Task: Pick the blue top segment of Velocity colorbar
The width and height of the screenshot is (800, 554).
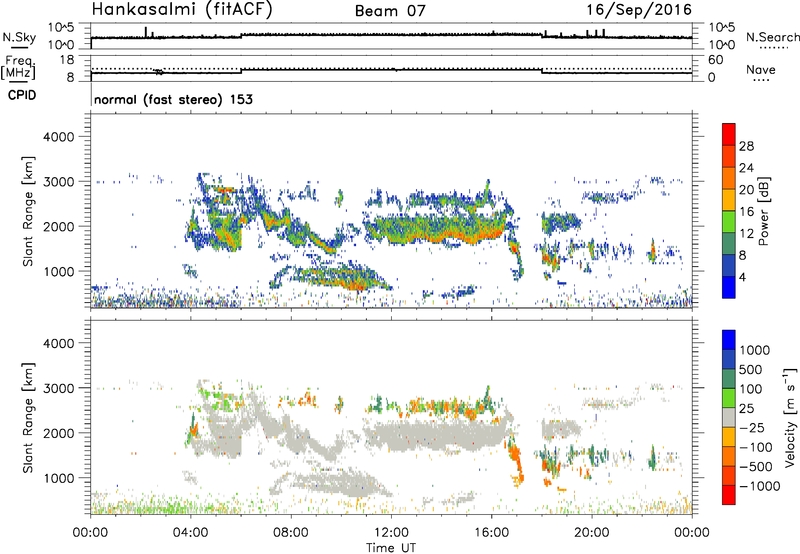Action: click(729, 340)
